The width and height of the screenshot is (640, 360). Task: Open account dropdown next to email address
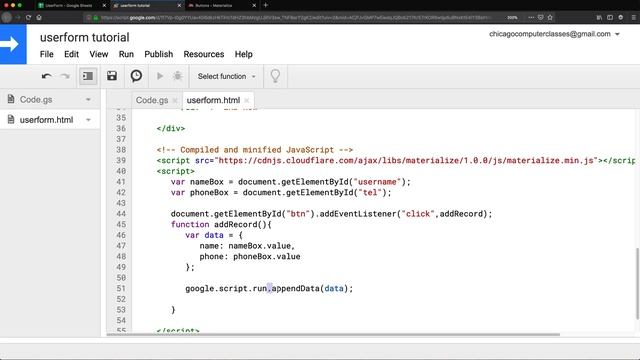(617, 34)
